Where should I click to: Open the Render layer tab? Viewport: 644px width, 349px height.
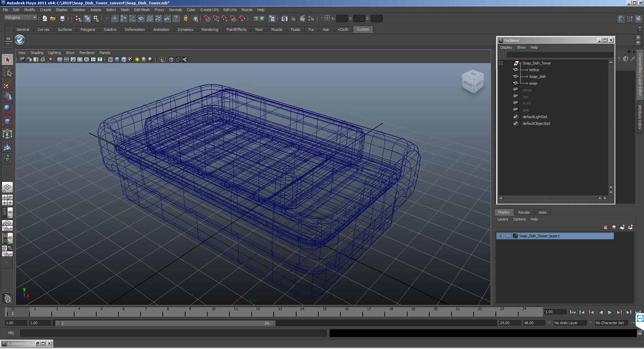(x=524, y=212)
